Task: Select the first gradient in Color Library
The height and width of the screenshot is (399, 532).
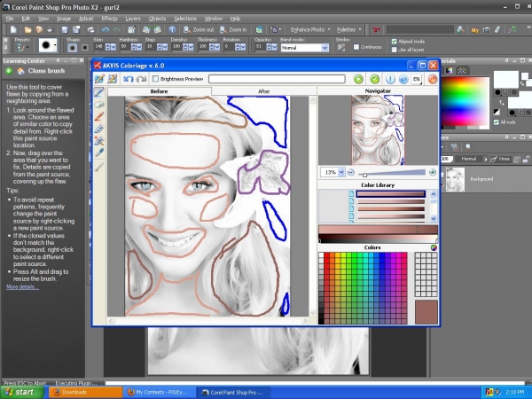Action: [x=390, y=193]
